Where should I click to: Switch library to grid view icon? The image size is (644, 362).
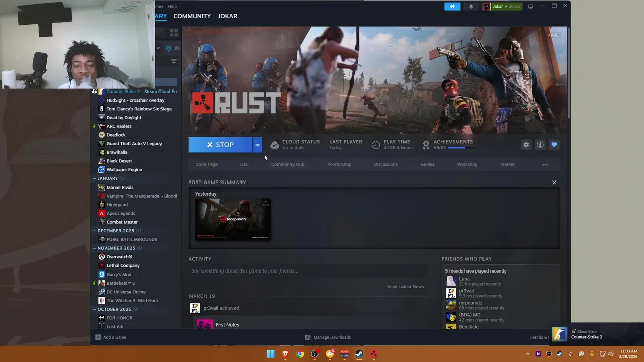(x=174, y=33)
